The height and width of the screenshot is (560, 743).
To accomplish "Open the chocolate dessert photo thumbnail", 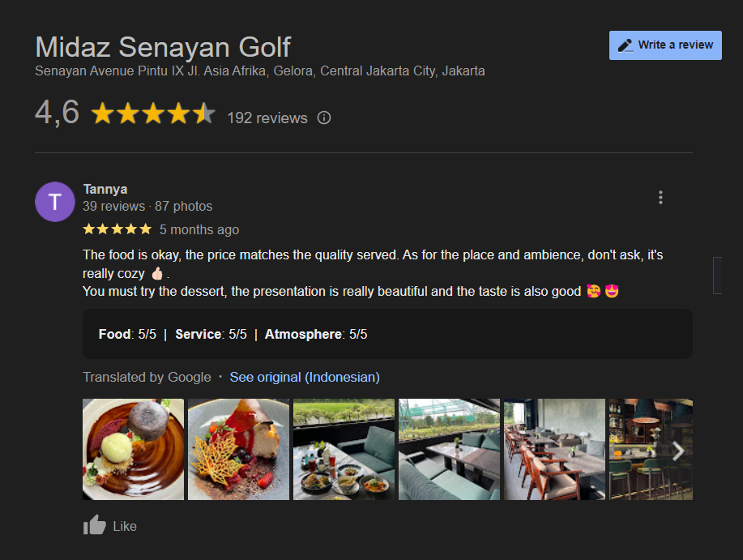I will click(133, 449).
